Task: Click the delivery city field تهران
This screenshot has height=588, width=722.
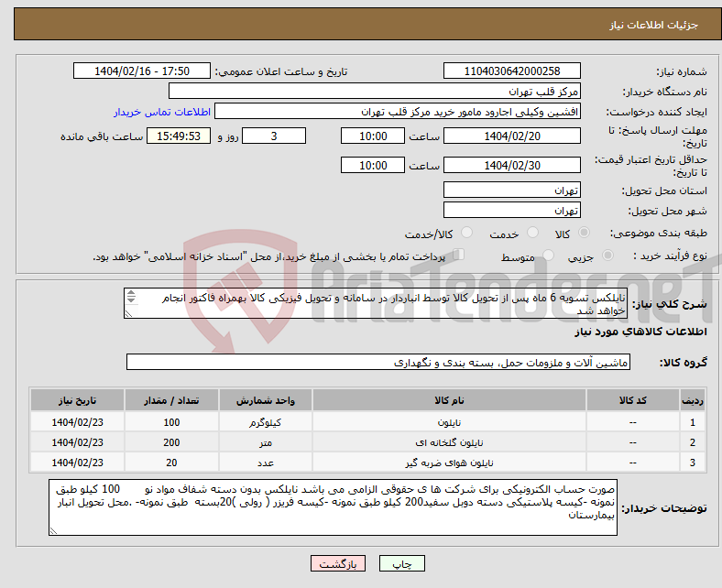Action: pyautogui.click(x=512, y=210)
